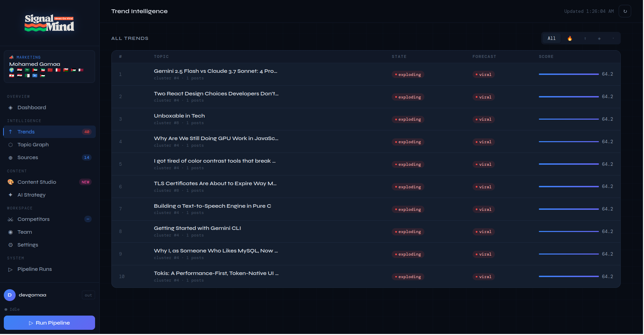Click the Settings gear icon
The height and width of the screenshot is (335, 644).
10,245
